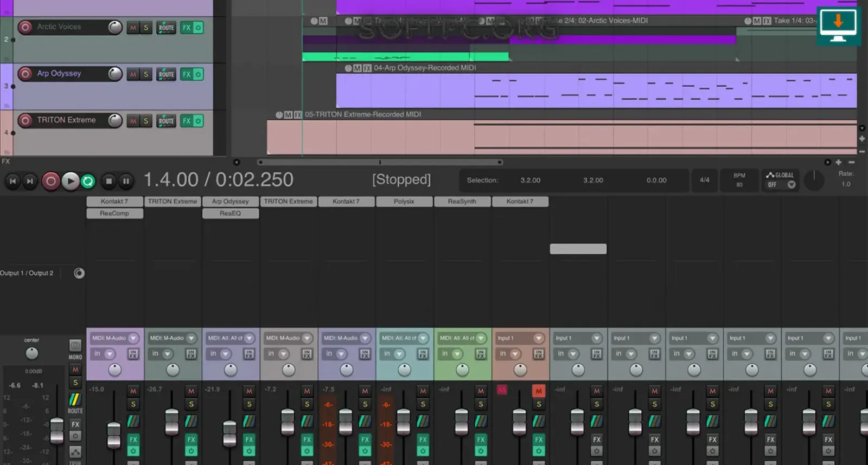Jump to project end in the transport

tap(30, 181)
